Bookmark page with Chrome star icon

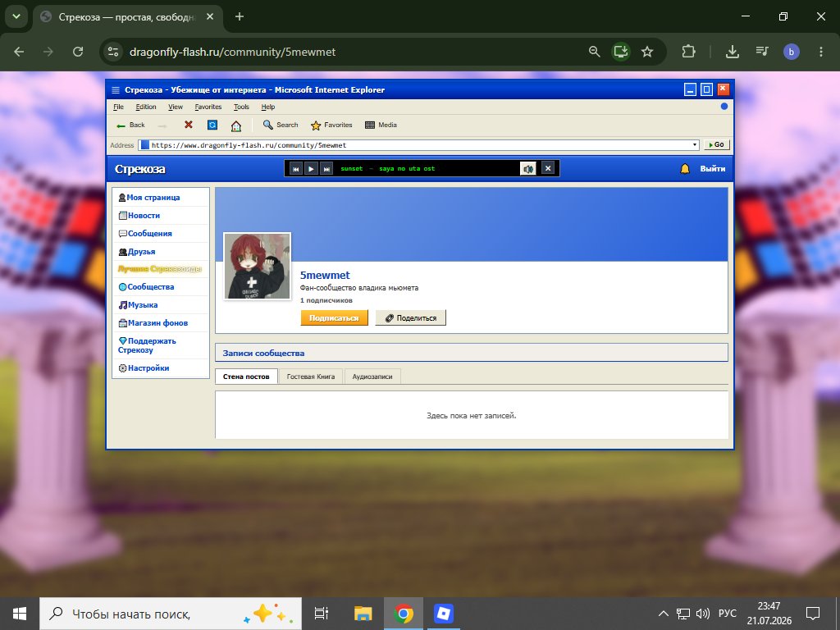[x=647, y=52]
